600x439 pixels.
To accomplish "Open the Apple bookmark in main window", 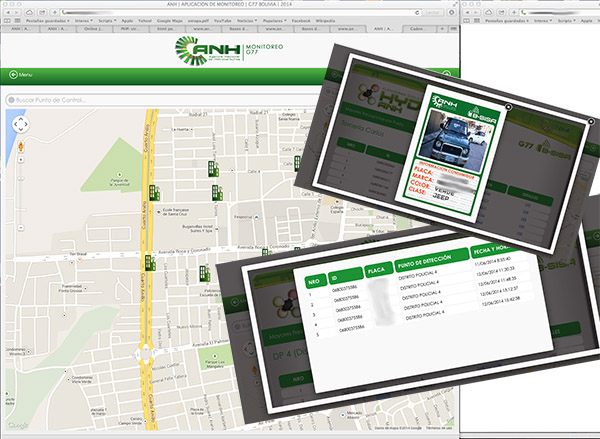I will point(127,21).
